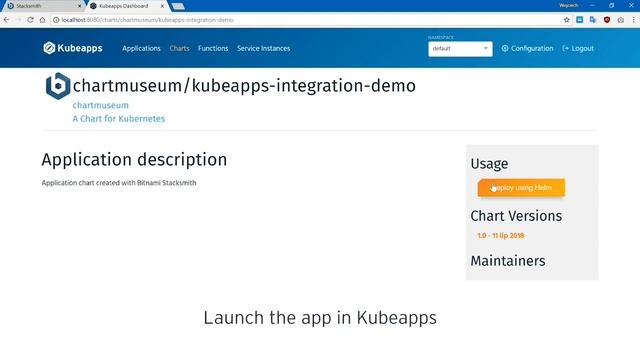Click the camera extension icon
This screenshot has height=360, width=640.
pyautogui.click(x=621, y=20)
